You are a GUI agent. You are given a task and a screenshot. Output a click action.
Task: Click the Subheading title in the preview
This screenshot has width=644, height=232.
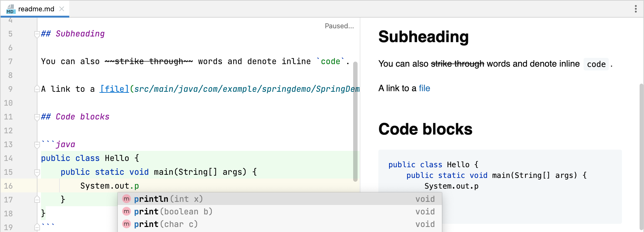point(423,37)
